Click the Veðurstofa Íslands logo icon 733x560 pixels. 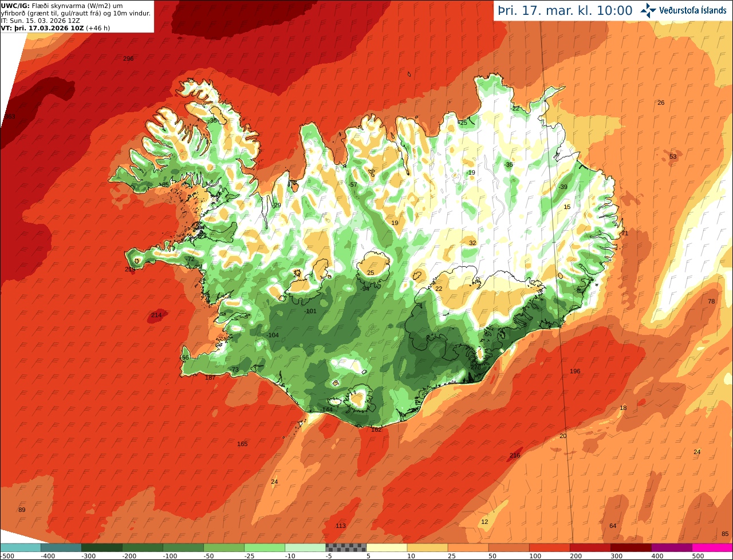(x=649, y=10)
